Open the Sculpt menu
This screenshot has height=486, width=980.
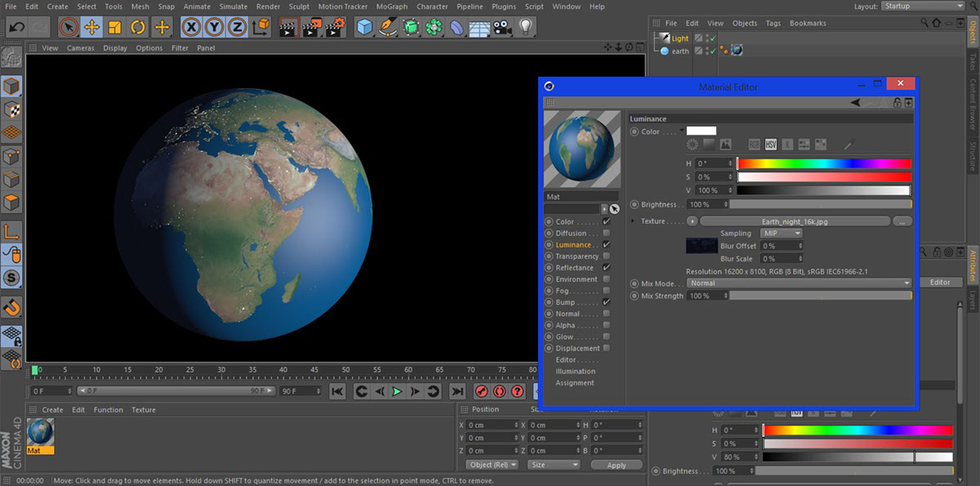(300, 7)
